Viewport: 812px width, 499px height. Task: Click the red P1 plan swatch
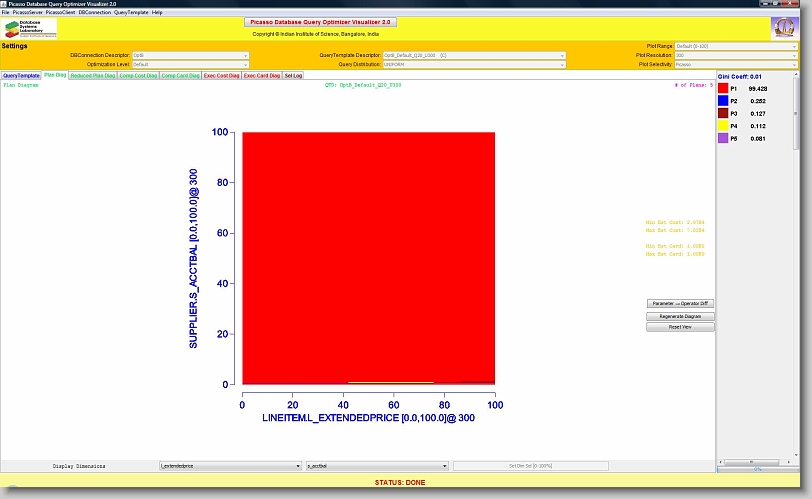tap(724, 88)
